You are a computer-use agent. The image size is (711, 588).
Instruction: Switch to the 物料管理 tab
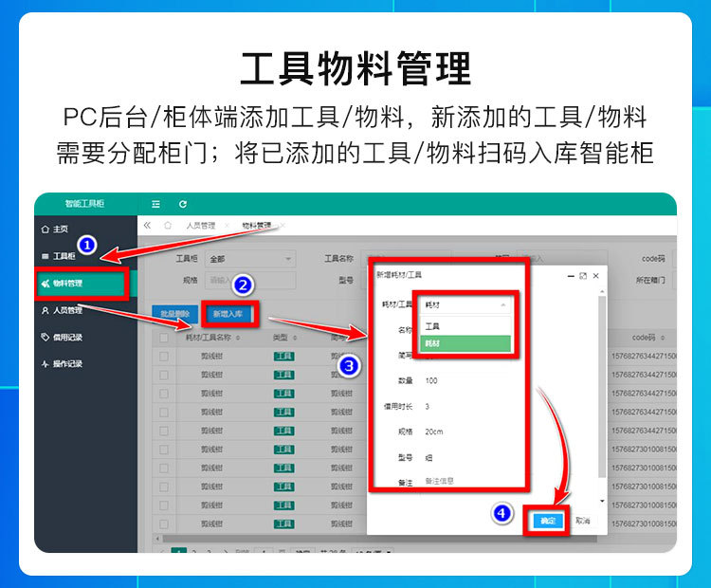[x=257, y=225]
